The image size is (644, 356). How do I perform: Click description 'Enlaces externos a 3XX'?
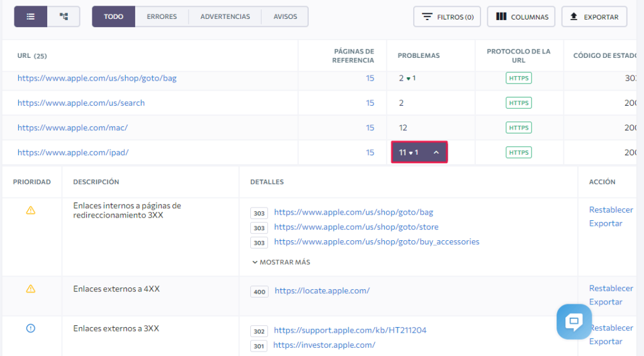(x=116, y=328)
